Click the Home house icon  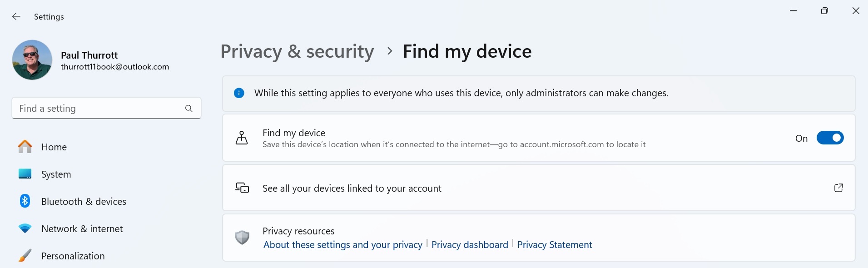click(25, 147)
